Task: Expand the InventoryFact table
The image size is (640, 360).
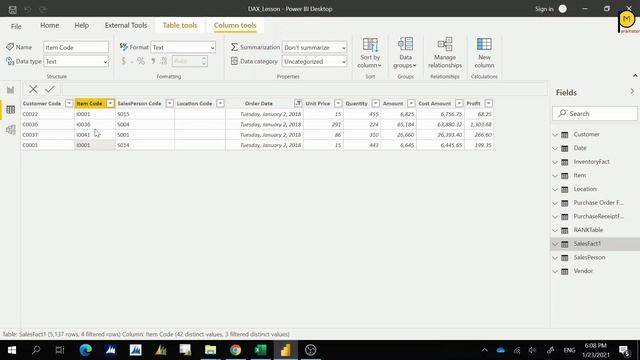Action: [x=555, y=162]
